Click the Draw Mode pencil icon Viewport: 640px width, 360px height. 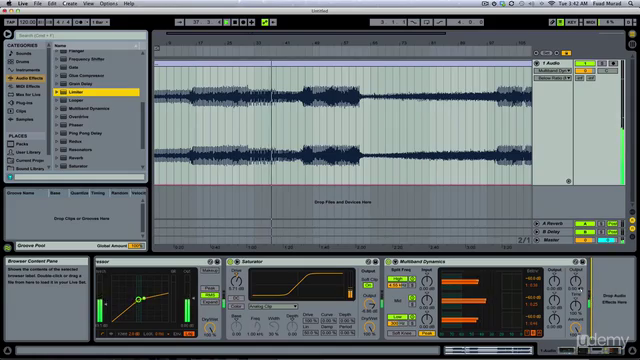click(x=552, y=22)
